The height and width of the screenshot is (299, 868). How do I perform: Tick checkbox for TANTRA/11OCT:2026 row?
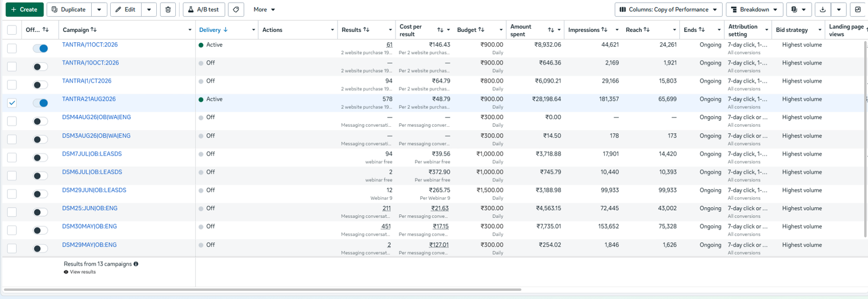(12, 48)
